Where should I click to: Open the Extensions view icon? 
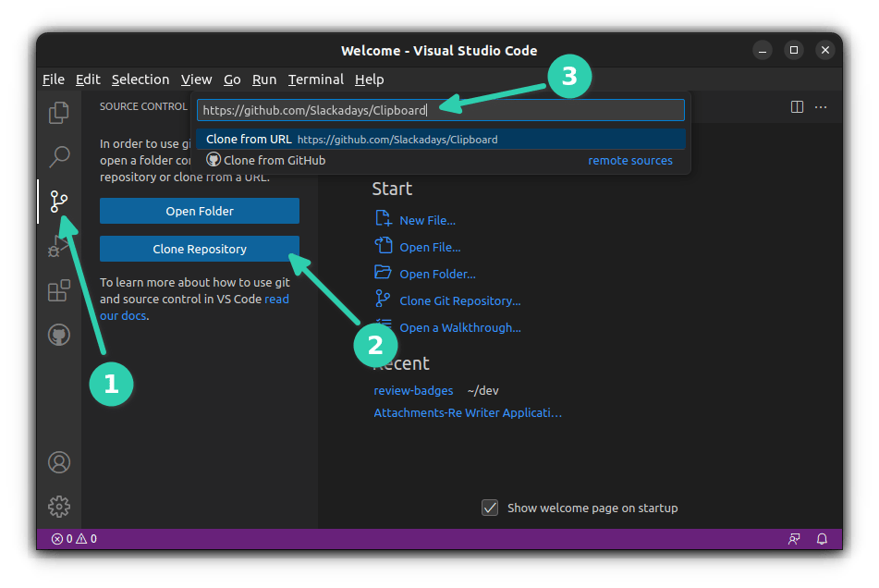(x=59, y=291)
